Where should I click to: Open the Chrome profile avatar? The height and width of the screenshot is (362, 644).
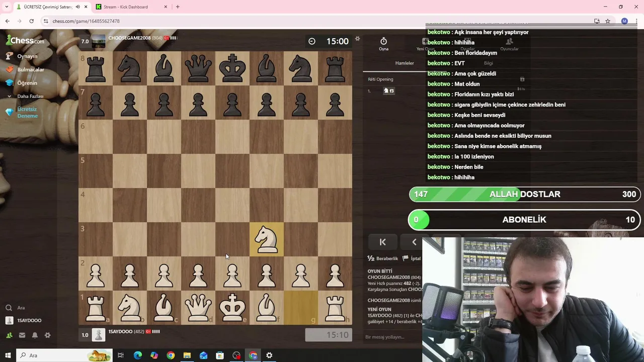(x=624, y=21)
